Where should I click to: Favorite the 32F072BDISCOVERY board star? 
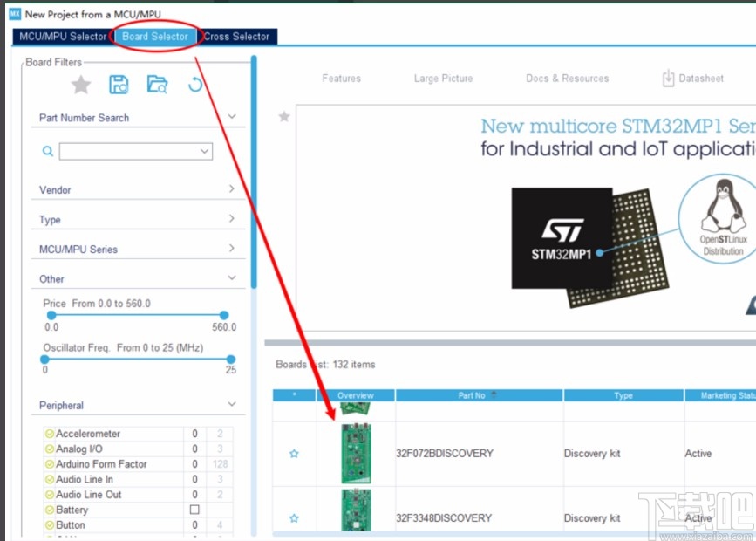pos(294,453)
